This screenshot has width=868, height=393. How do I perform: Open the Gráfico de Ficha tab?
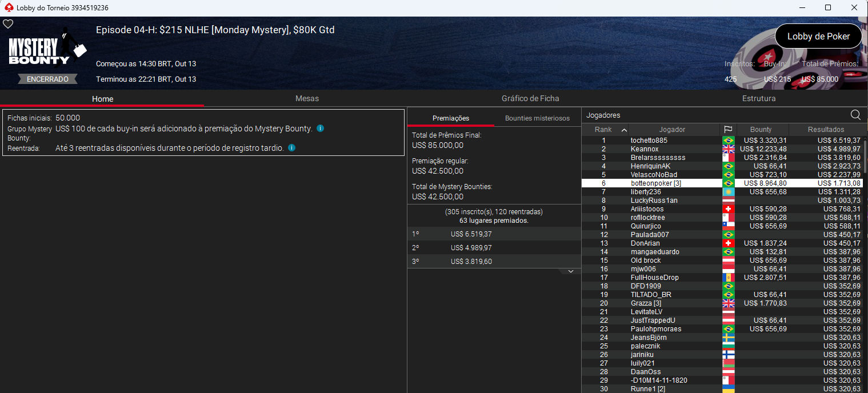coord(530,99)
